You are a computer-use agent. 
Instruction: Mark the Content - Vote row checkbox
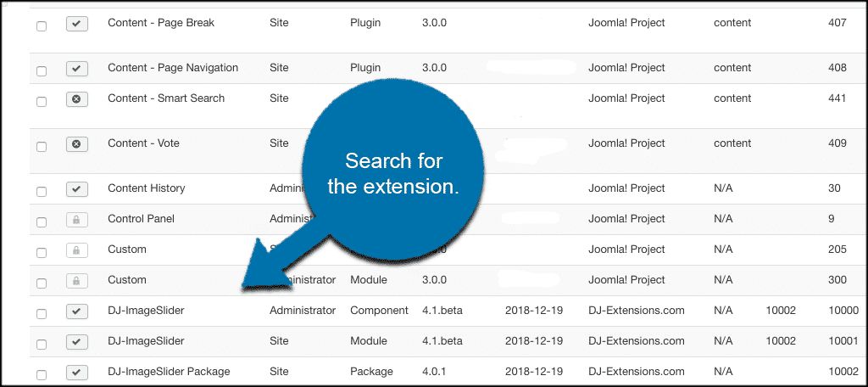[x=42, y=146]
